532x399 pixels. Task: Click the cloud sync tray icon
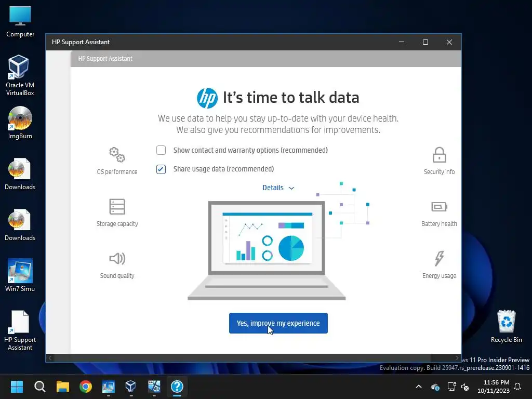pos(435,387)
